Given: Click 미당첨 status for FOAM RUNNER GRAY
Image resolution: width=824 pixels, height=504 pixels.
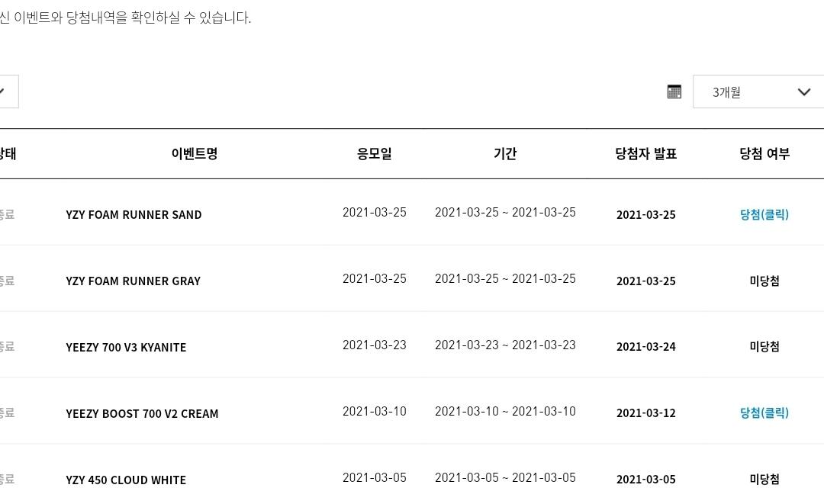Looking at the screenshot, I should 764,281.
